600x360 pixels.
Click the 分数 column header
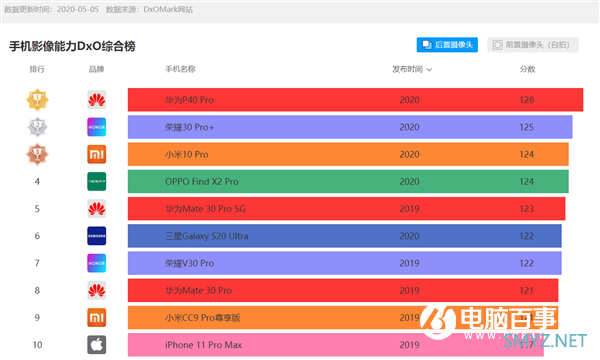click(x=527, y=69)
